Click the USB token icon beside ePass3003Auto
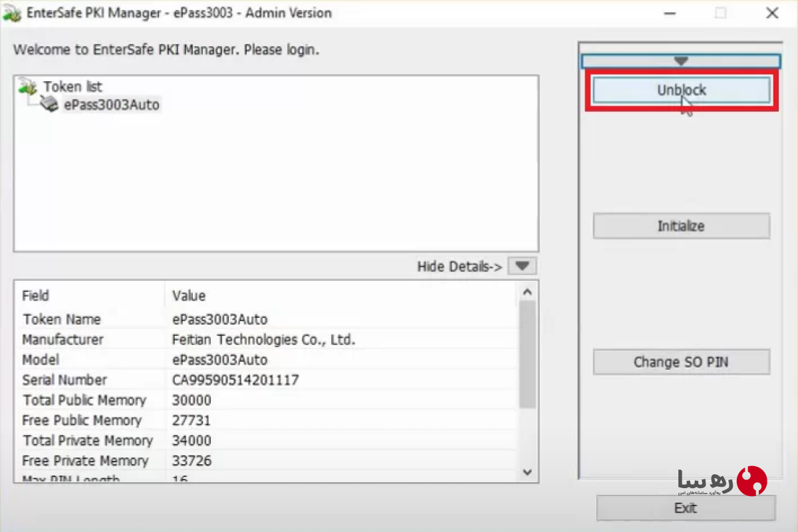Screen dimensions: 798x532 49,103
